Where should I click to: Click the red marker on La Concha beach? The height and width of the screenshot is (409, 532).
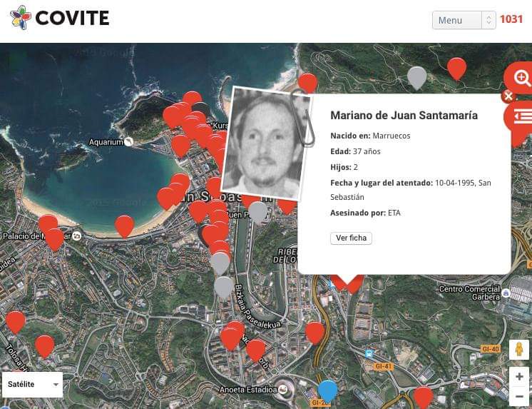pos(124,226)
